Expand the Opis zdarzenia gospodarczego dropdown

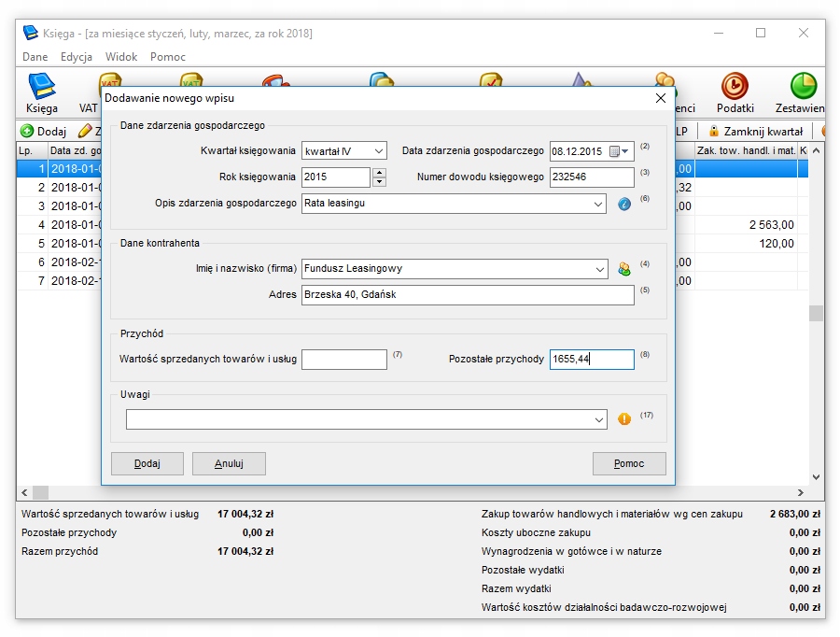[597, 204]
